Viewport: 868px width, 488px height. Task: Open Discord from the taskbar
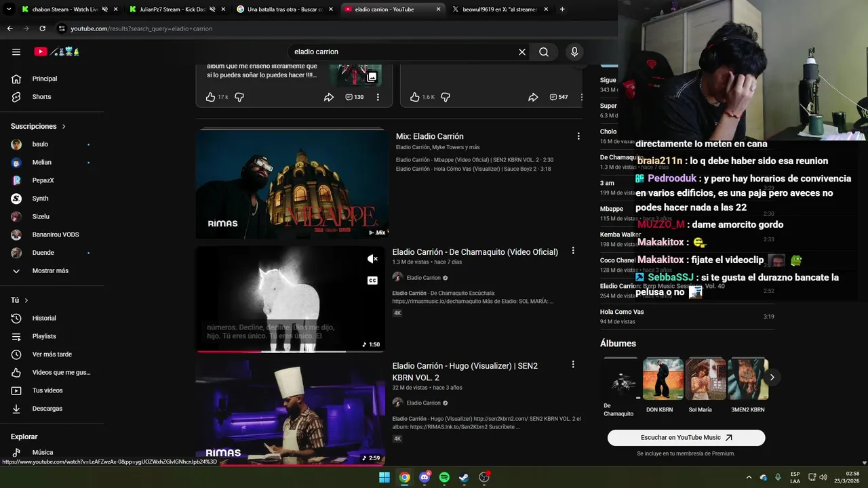(425, 477)
